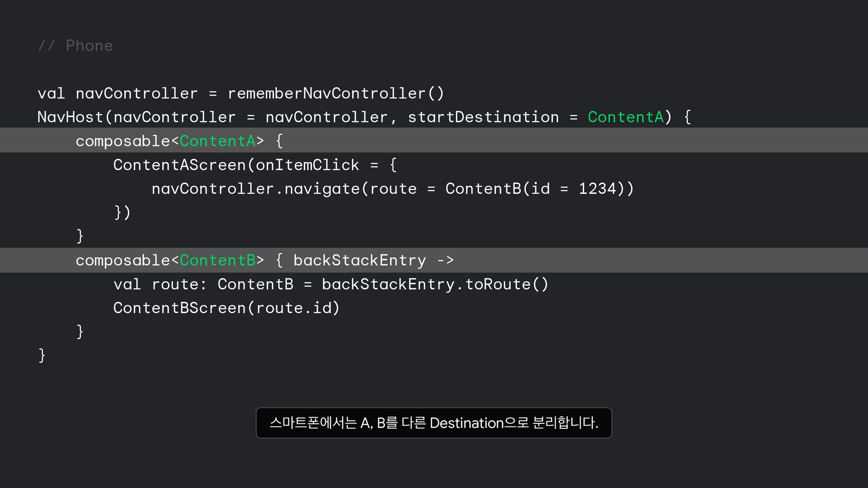This screenshot has height=488, width=868.
Task: Click the 'val navController' declaration
Action: (118, 94)
